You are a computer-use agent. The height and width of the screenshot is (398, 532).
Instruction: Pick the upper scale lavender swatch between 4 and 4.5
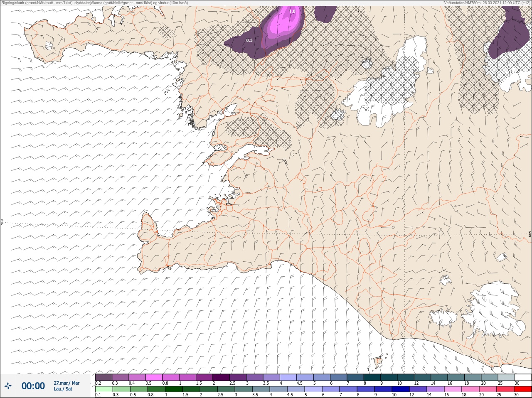point(288,377)
